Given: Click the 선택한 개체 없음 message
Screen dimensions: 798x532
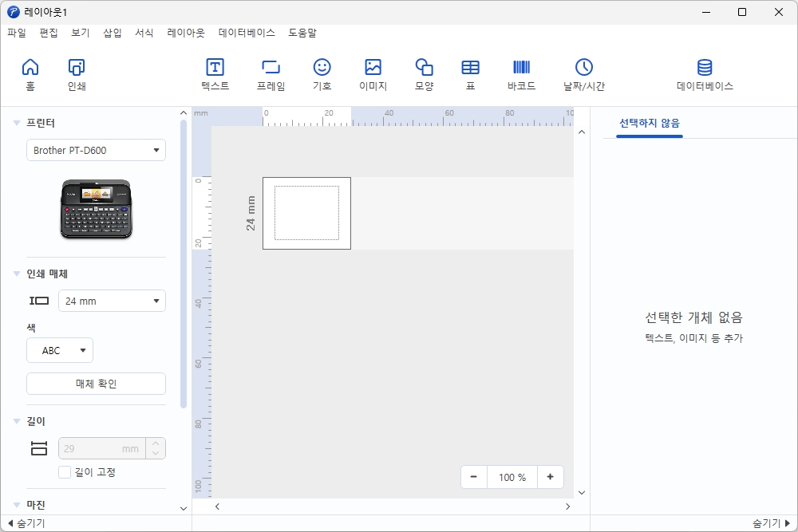Looking at the screenshot, I should point(693,317).
